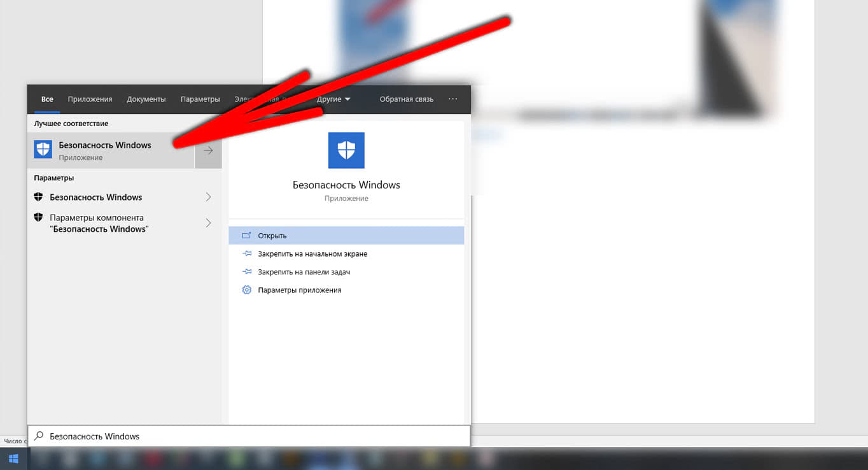Switch to the "Приложения" tab

pos(90,99)
